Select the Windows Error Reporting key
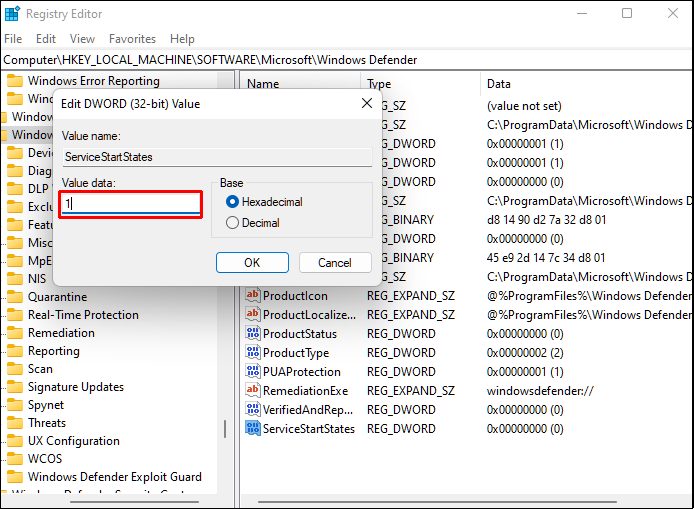Viewport: 694px width, 509px height. click(x=93, y=81)
